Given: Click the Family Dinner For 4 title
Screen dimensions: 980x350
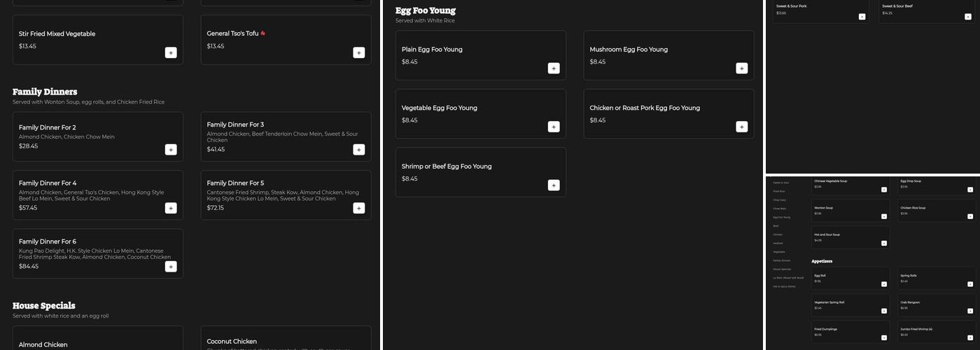Looking at the screenshot, I should coord(48,183).
